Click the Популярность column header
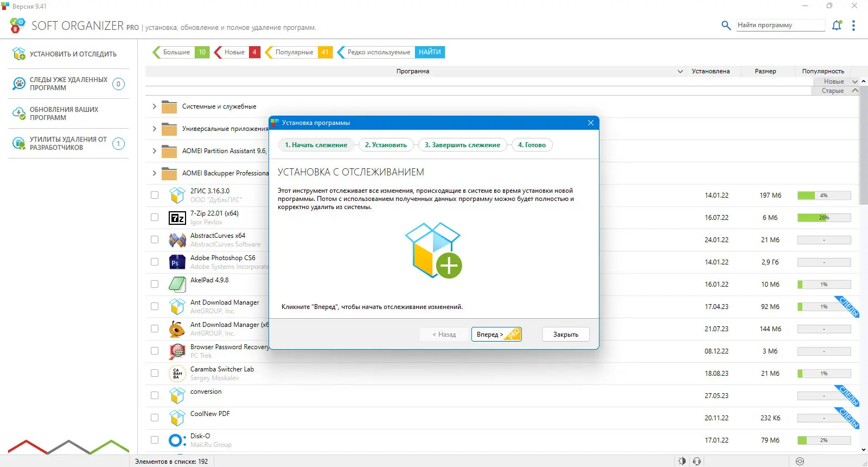 coord(823,71)
